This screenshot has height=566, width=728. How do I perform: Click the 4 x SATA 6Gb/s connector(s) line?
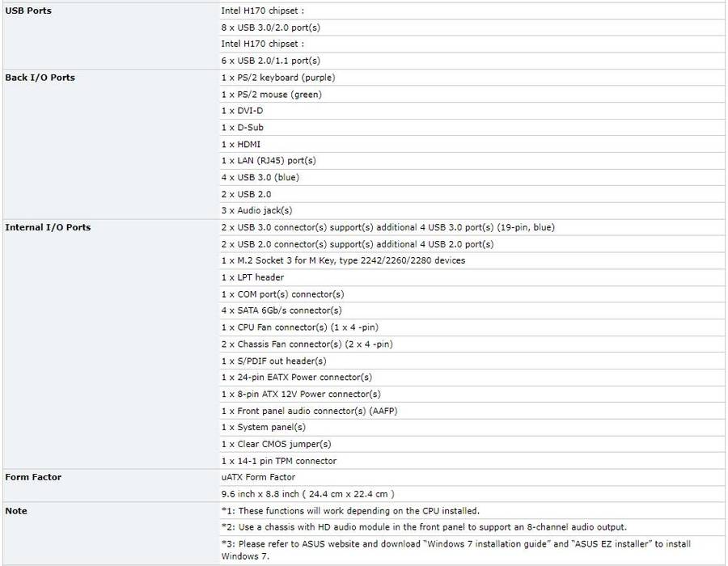tap(281, 310)
